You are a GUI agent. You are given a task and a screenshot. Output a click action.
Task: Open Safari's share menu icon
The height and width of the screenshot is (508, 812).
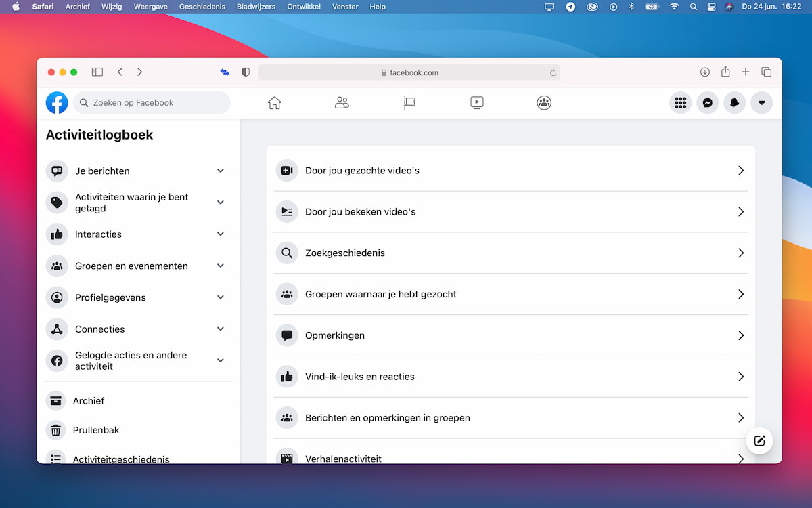725,72
